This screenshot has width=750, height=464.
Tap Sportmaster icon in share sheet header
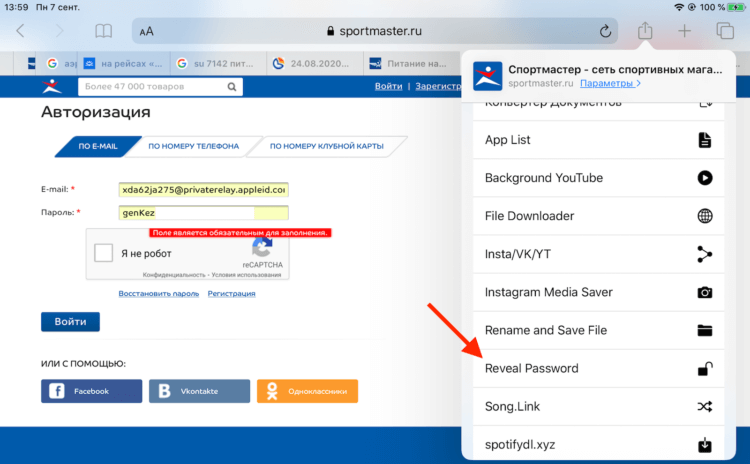click(487, 76)
